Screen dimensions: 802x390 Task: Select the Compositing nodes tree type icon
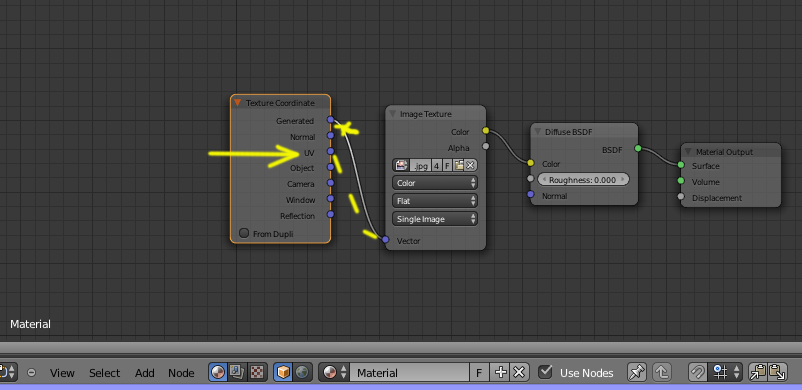click(x=237, y=373)
